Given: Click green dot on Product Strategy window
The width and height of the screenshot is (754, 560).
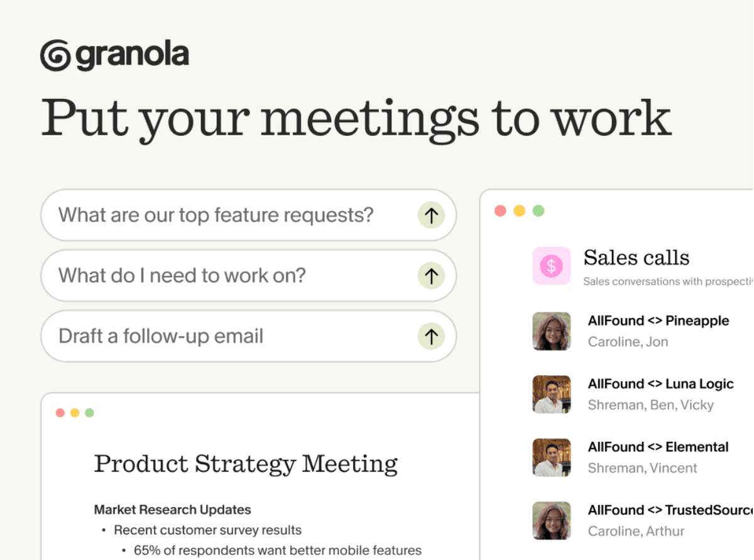Looking at the screenshot, I should [89, 413].
